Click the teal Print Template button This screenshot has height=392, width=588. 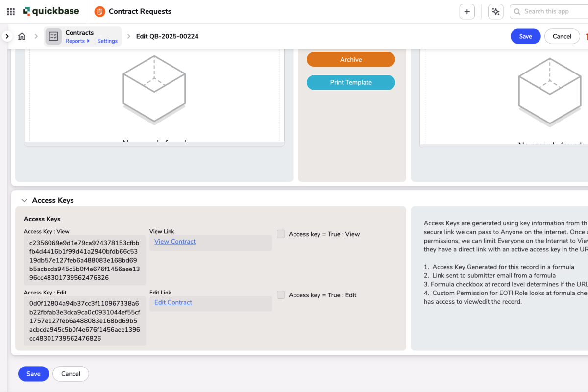coord(351,82)
